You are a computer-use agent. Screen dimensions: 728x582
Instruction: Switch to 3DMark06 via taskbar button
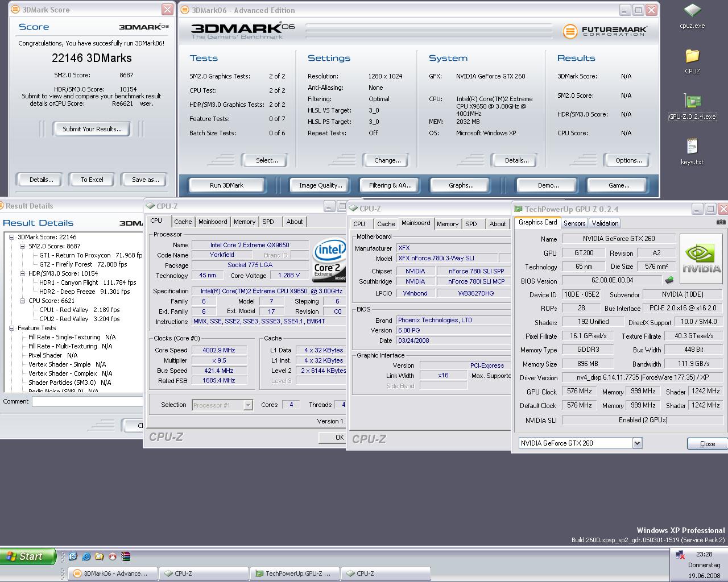(x=112, y=573)
